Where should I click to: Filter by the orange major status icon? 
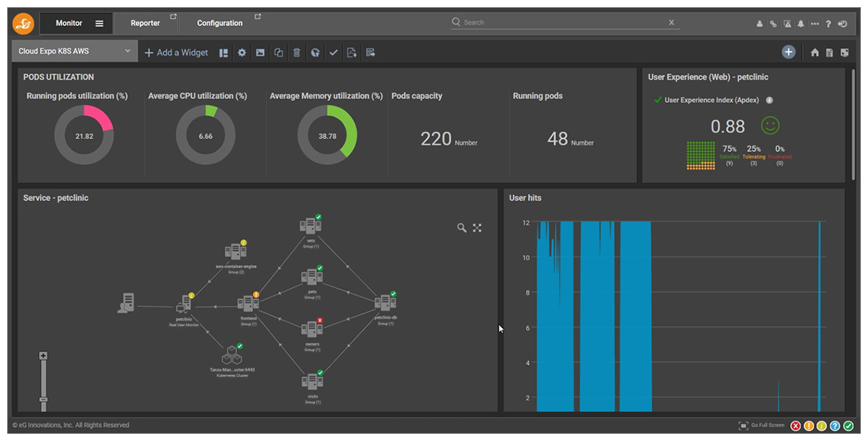809,426
